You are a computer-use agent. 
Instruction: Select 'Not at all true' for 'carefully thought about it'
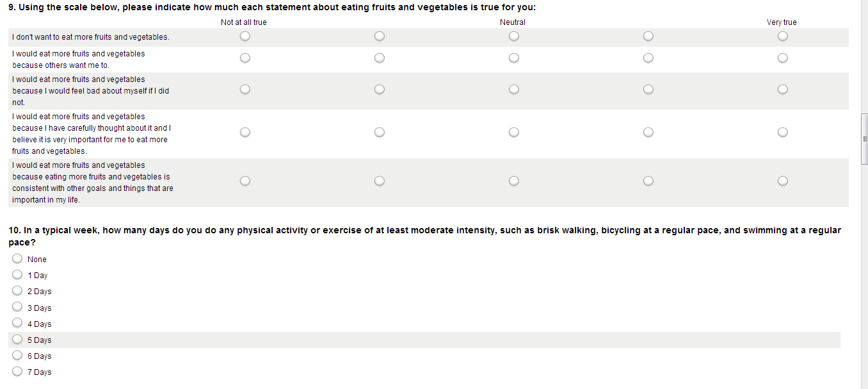[x=245, y=133]
